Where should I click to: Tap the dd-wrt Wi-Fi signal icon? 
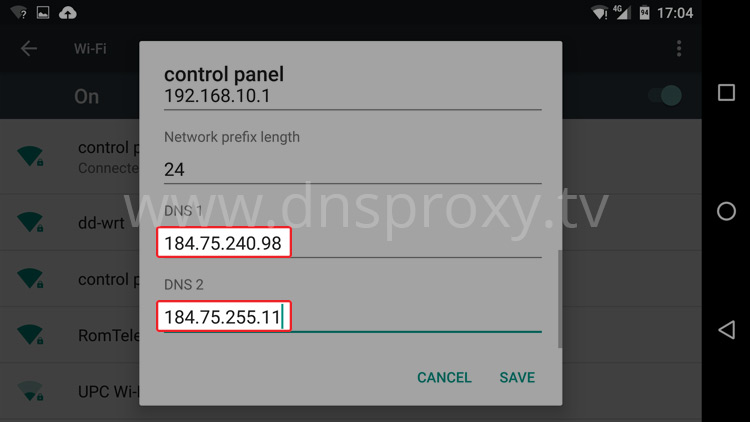pos(30,222)
